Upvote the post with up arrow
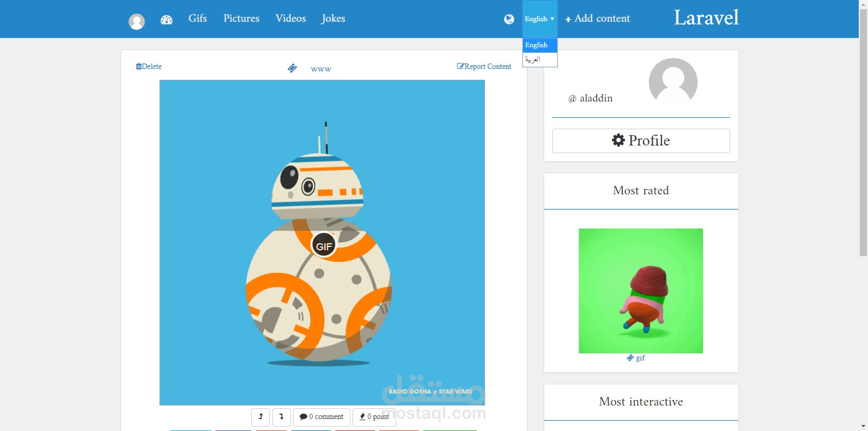Viewport: 868px width, 431px height. tap(260, 417)
